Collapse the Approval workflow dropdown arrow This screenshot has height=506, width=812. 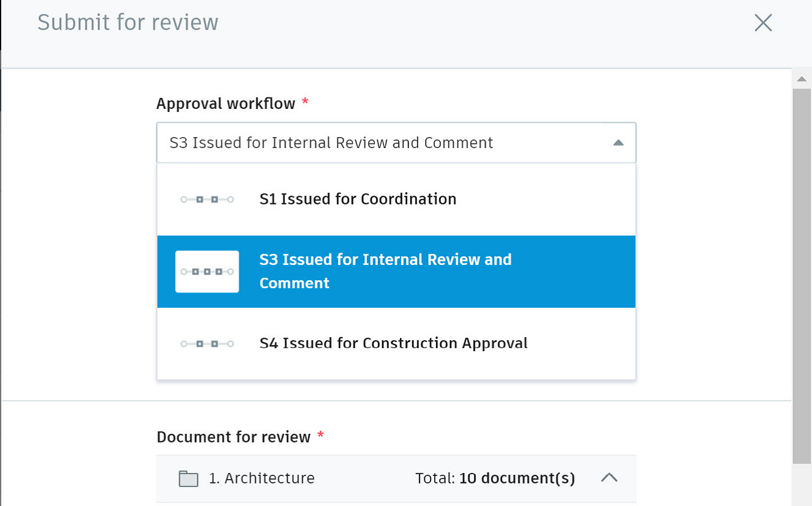(x=618, y=143)
